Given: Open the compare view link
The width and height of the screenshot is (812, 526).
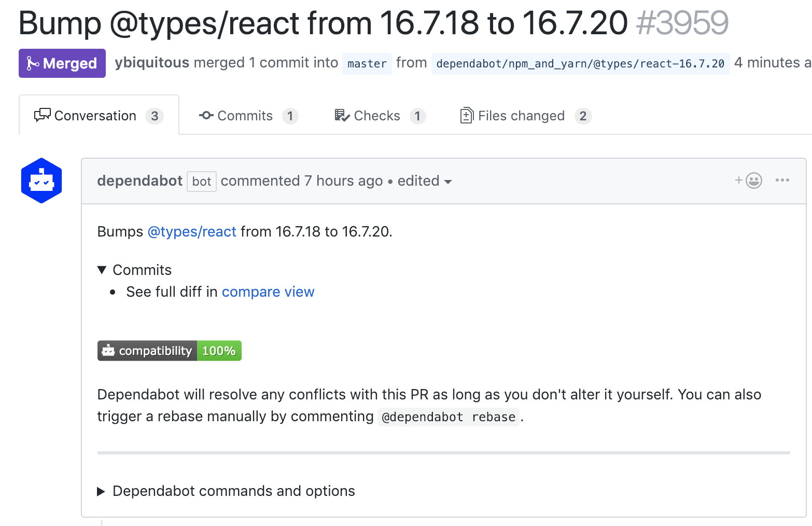Looking at the screenshot, I should click(x=268, y=292).
